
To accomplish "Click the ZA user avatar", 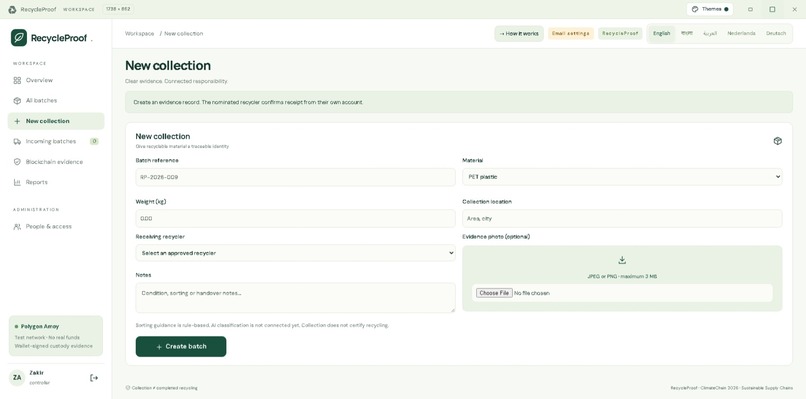I will click(x=17, y=377).
